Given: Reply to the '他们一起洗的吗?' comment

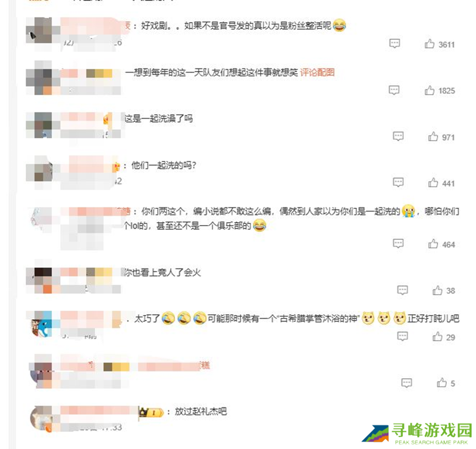Looking at the screenshot, I should (x=398, y=183).
